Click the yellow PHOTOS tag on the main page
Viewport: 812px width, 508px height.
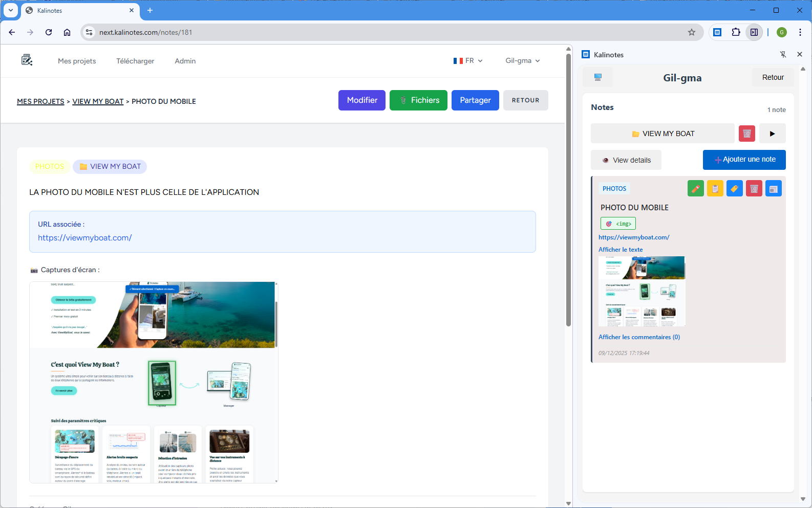coord(50,166)
